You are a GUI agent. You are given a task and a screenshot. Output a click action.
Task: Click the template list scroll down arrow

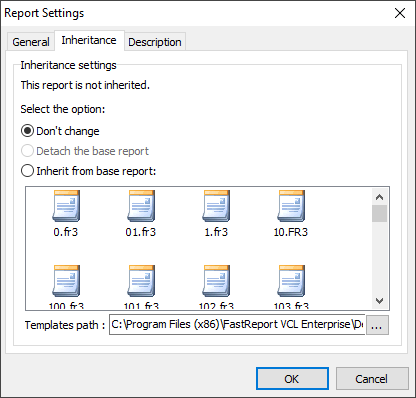pyautogui.click(x=379, y=301)
